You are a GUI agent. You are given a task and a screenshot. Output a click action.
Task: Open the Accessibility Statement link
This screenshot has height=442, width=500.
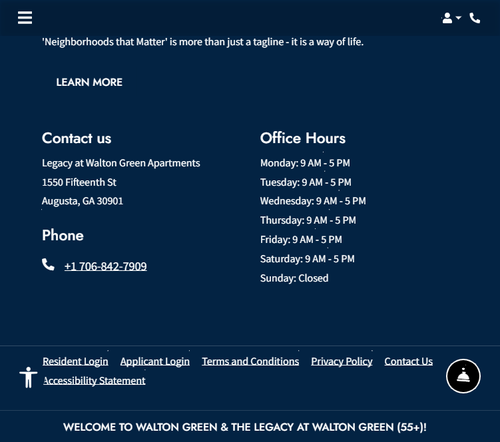click(x=94, y=381)
